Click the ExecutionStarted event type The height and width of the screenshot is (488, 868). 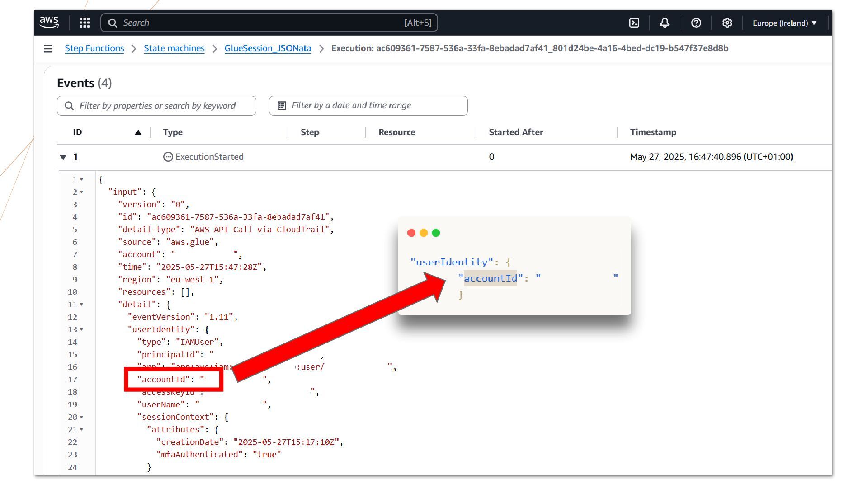coord(203,157)
